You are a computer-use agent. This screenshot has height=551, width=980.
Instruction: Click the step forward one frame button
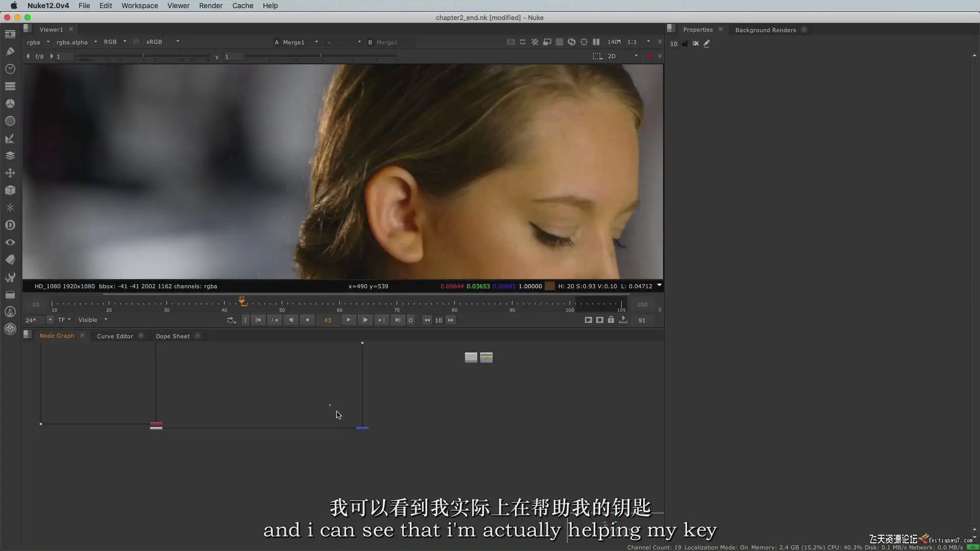tap(365, 320)
